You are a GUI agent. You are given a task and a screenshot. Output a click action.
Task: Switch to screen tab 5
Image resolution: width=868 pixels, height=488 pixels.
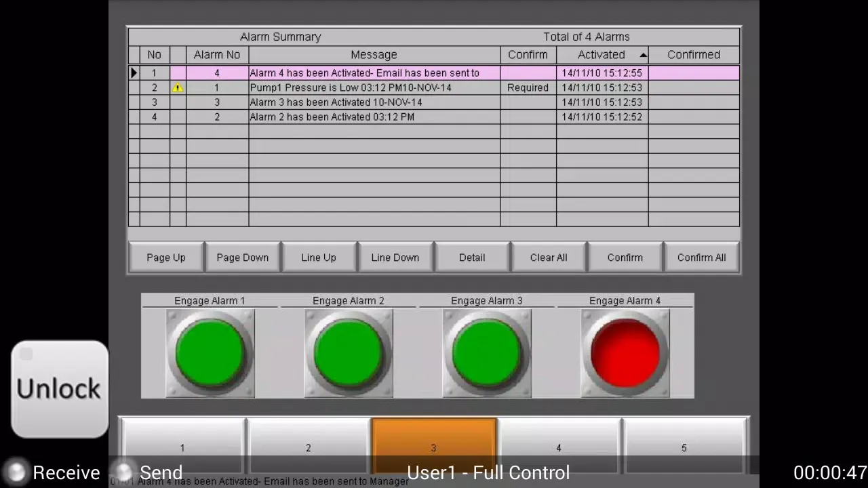point(684,446)
